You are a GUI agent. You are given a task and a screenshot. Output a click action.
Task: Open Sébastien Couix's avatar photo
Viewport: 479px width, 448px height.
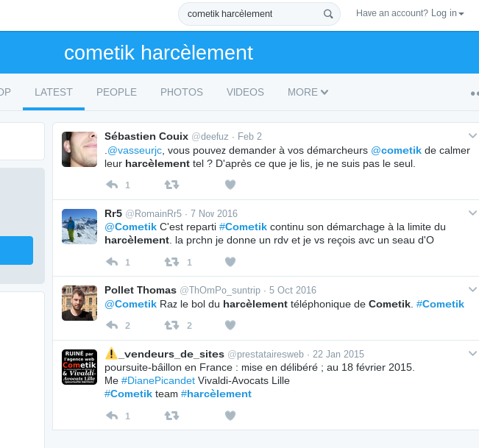coord(79,149)
